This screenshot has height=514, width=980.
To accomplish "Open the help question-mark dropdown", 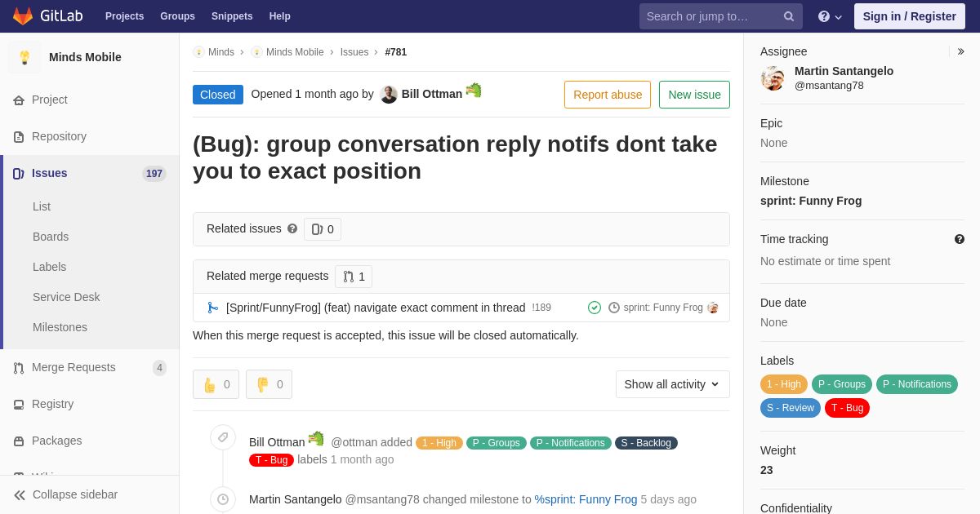I will coord(830,16).
